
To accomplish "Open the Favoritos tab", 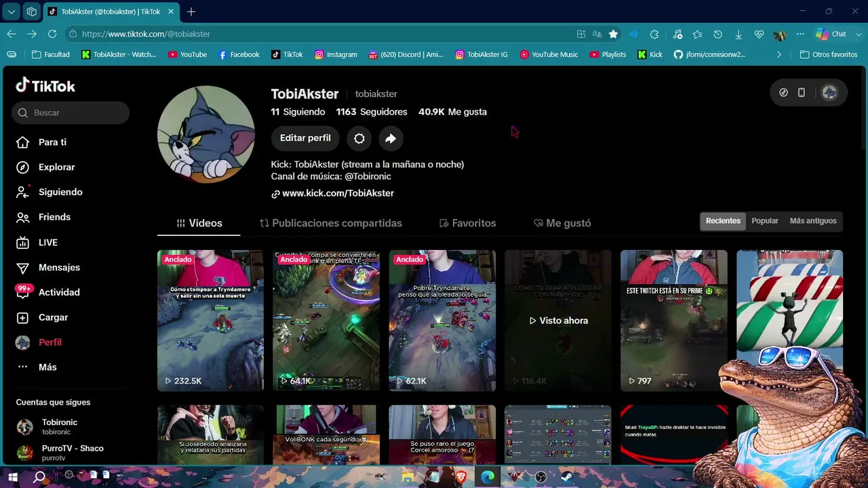I will point(467,223).
